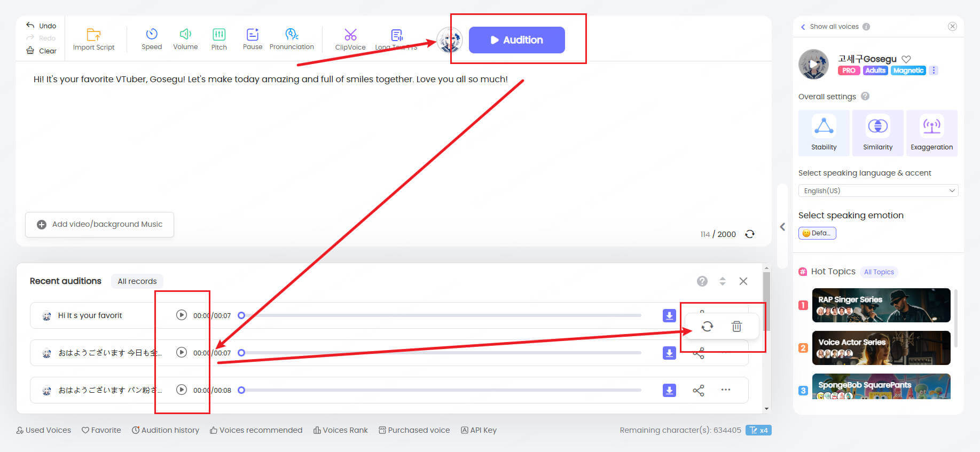Viewport: 980px width, 452px height.
Task: Play Gosegu voice sample avatar
Action: click(813, 65)
